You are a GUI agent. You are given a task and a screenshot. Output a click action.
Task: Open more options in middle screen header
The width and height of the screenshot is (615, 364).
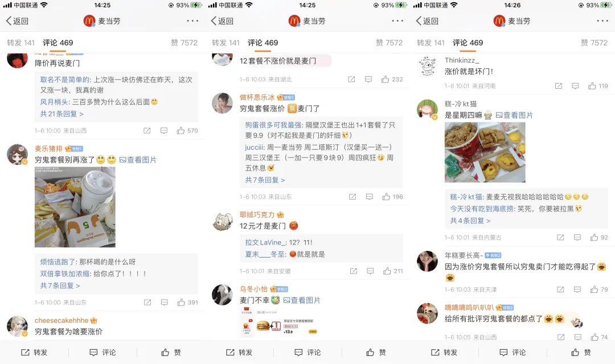tap(397, 21)
